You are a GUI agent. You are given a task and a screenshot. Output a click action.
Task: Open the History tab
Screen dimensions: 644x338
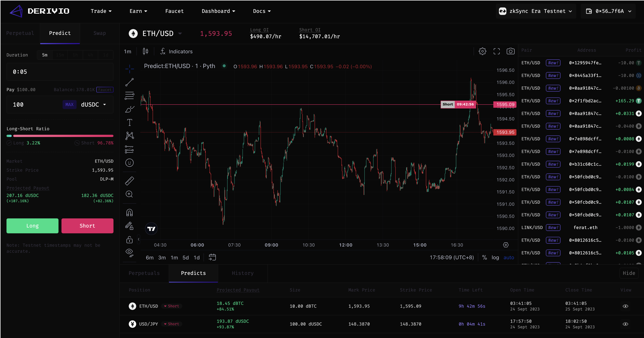point(242,273)
